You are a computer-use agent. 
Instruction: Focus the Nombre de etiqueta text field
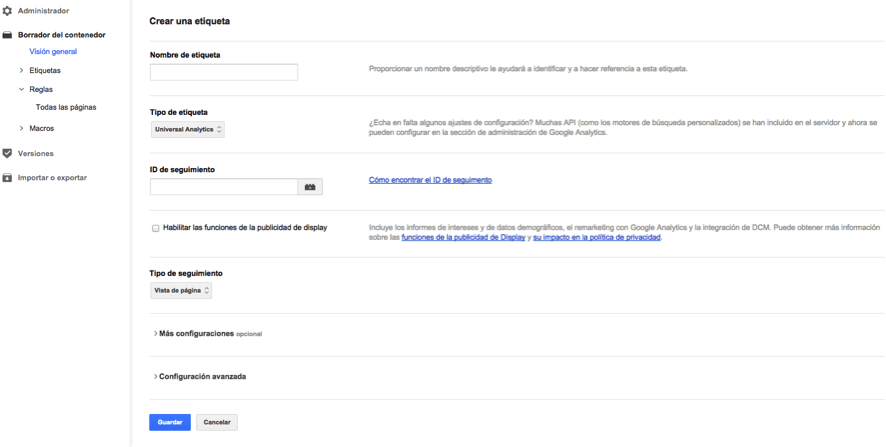(x=224, y=72)
